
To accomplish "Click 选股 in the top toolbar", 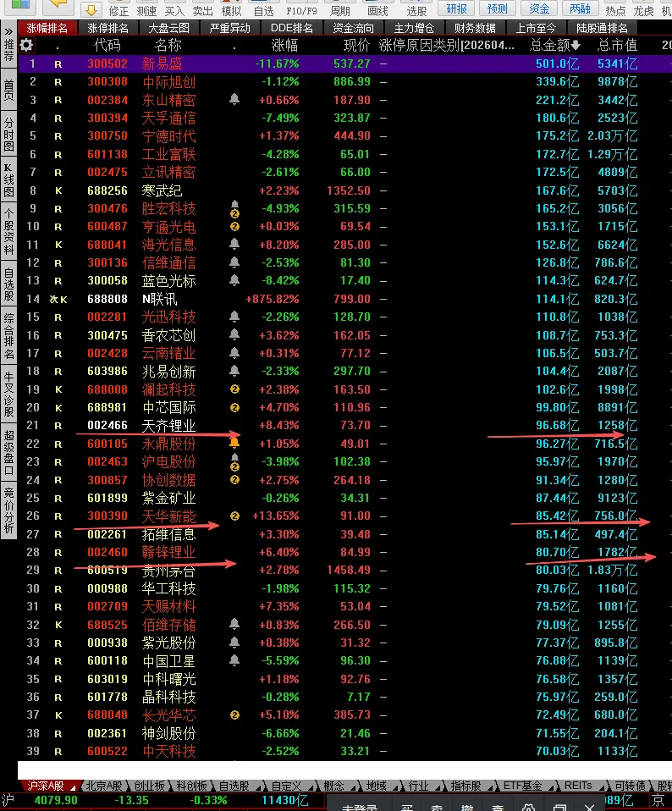I will coord(416,11).
